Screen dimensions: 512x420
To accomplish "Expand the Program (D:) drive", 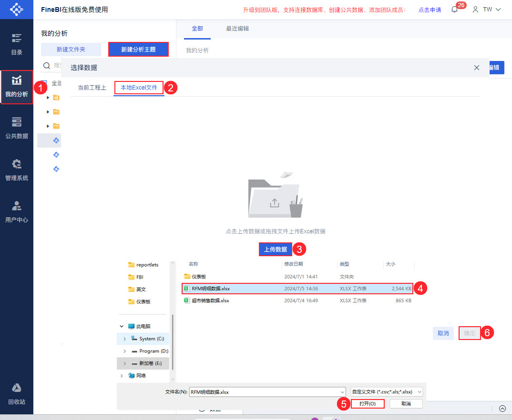I will pyautogui.click(x=125, y=351).
